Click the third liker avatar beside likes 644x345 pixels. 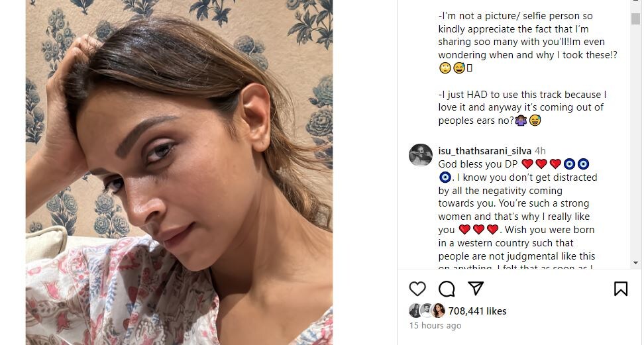click(438, 311)
